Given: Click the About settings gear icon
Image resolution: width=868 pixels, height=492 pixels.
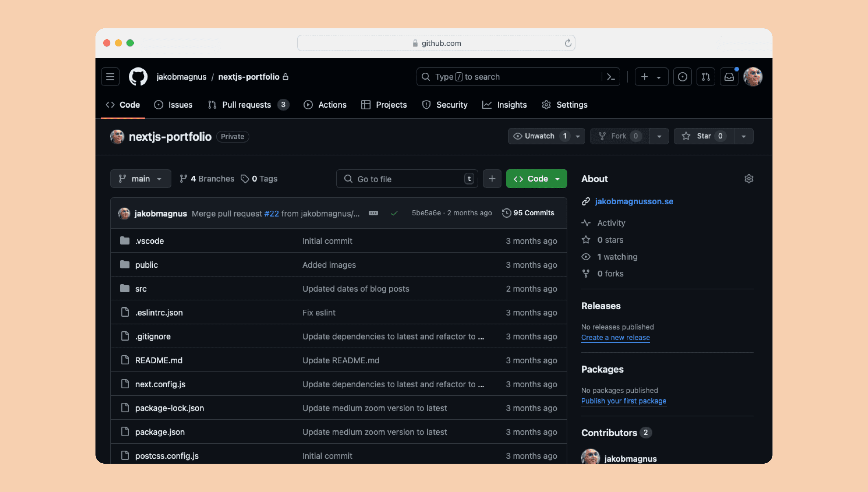Looking at the screenshot, I should pyautogui.click(x=749, y=179).
